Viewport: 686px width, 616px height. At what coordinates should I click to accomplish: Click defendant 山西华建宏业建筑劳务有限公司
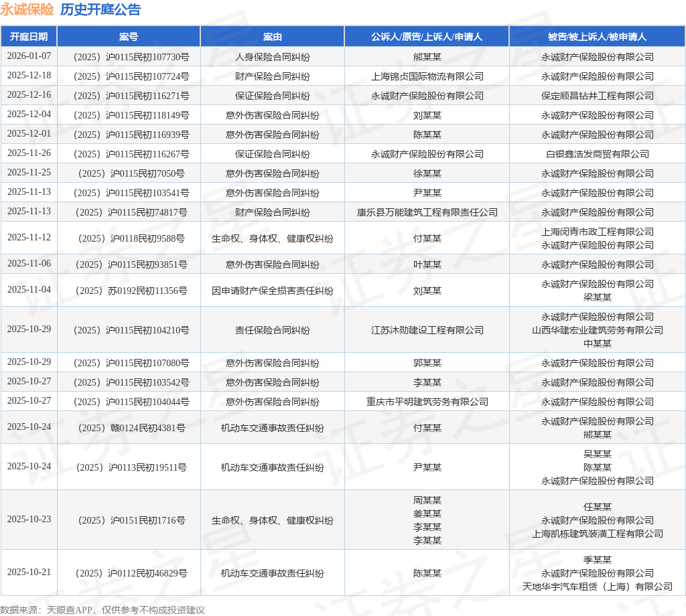(597, 330)
